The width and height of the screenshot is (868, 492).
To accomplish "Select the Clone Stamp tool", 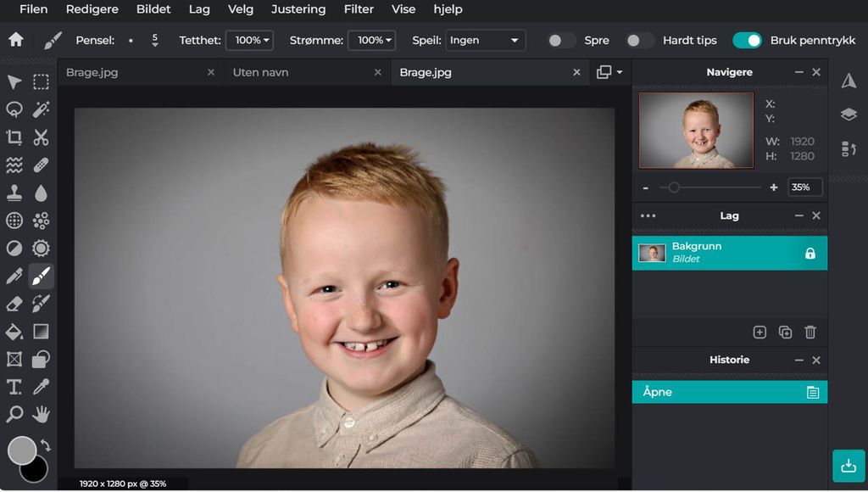I will (14, 193).
